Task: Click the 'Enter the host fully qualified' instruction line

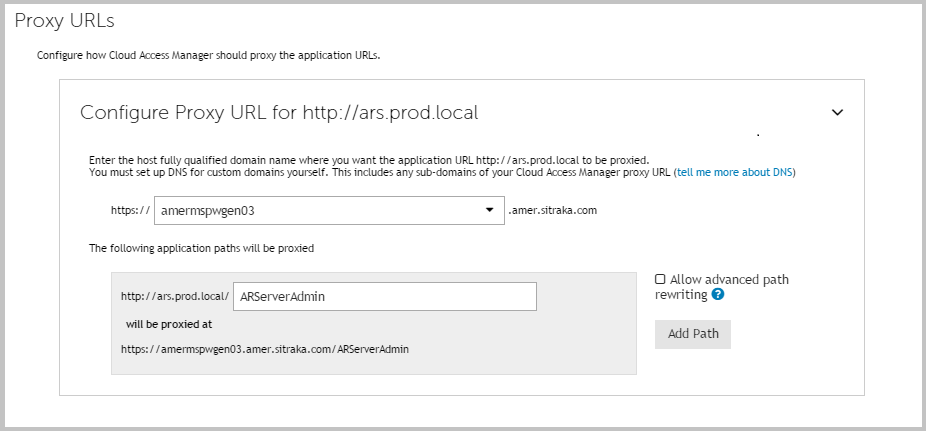Action: pyautogui.click(x=369, y=160)
